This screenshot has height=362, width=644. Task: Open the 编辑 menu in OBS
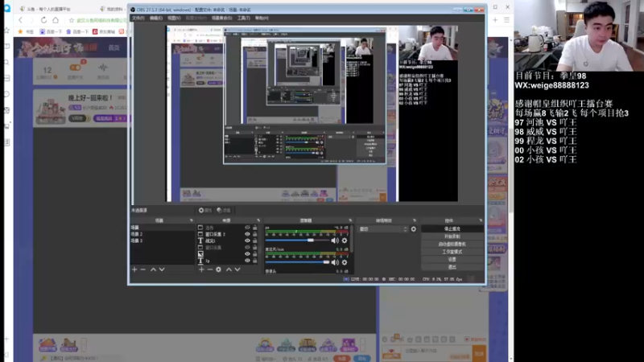point(155,18)
